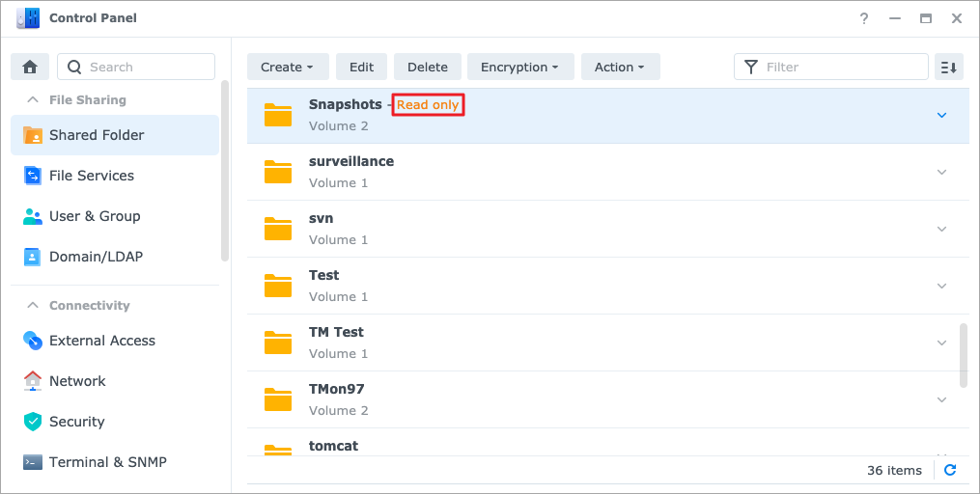980x494 pixels.
Task: Click the folder list scrollbar thumb
Action: 964,355
